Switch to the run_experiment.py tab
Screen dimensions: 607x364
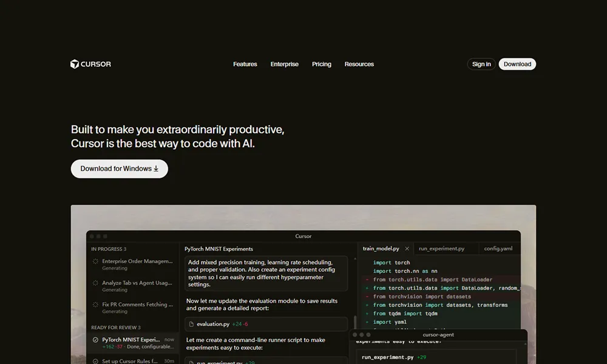click(x=441, y=249)
